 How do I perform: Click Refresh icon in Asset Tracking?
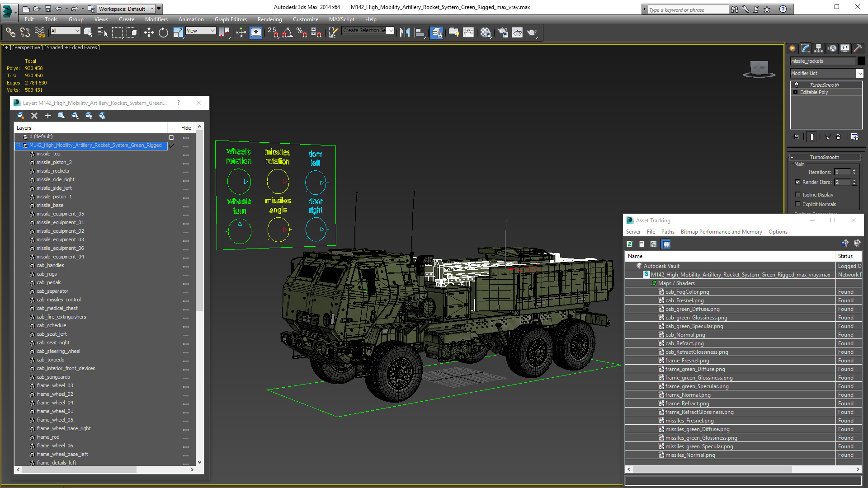coord(629,244)
